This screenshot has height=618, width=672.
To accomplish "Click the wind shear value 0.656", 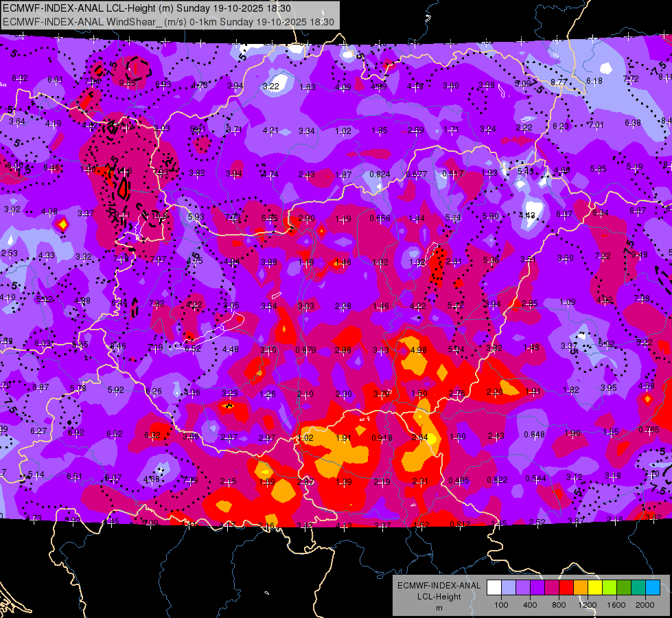I will pos(380,218).
